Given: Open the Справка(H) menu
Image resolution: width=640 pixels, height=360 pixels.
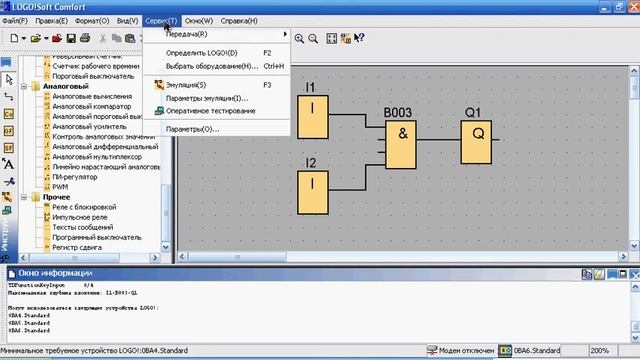Looking at the screenshot, I should [x=239, y=21].
